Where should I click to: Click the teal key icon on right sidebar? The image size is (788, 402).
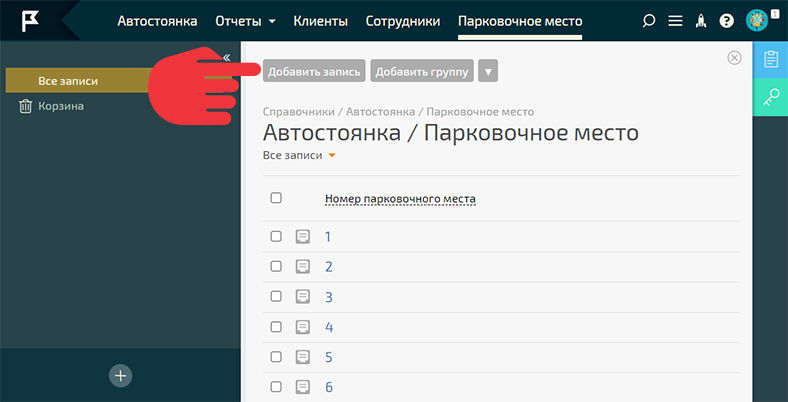tap(770, 98)
